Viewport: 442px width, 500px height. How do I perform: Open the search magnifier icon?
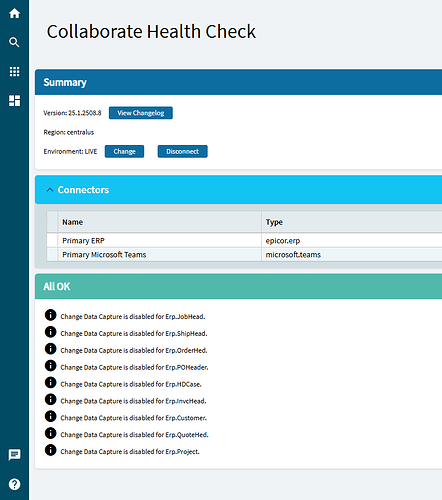pos(14,42)
